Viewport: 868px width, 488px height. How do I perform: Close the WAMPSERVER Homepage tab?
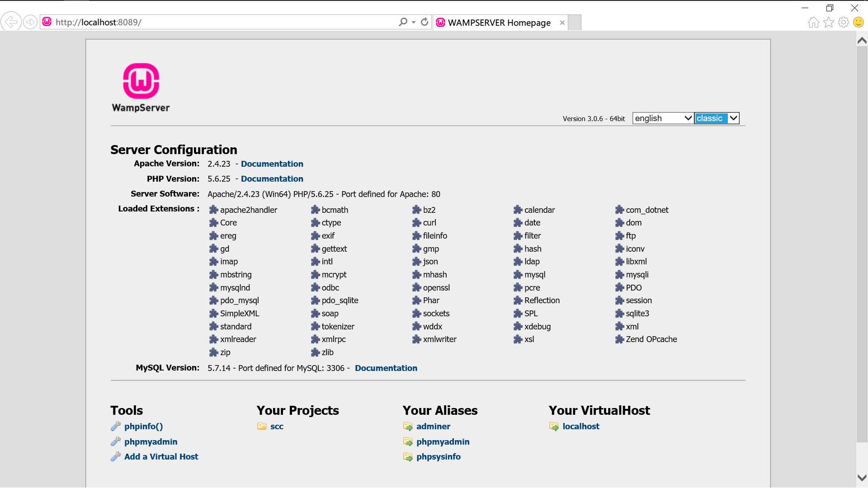562,23
